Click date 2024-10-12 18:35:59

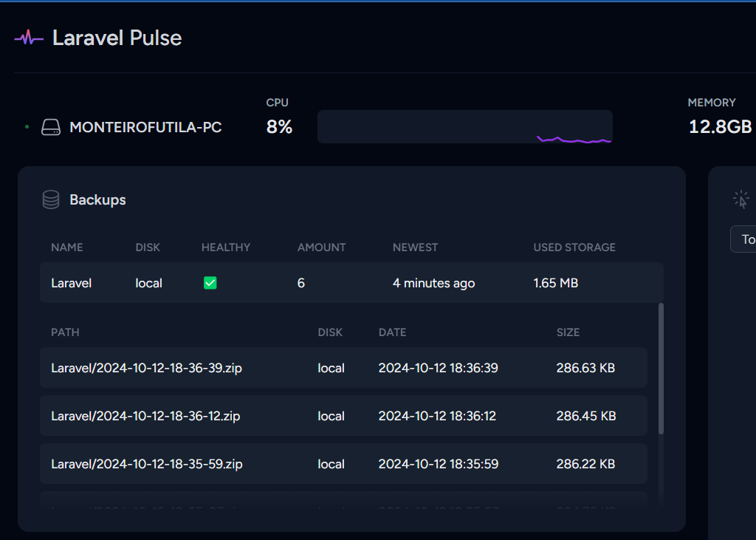point(439,464)
